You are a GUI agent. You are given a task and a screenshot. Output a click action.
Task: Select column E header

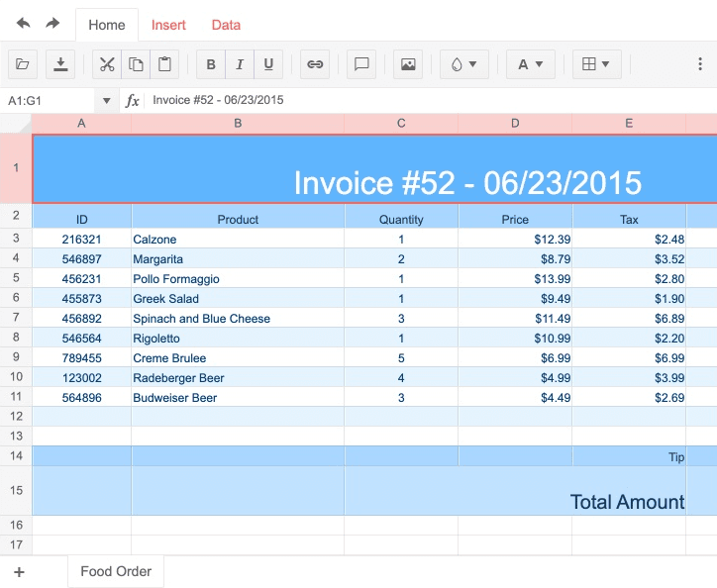(x=629, y=124)
